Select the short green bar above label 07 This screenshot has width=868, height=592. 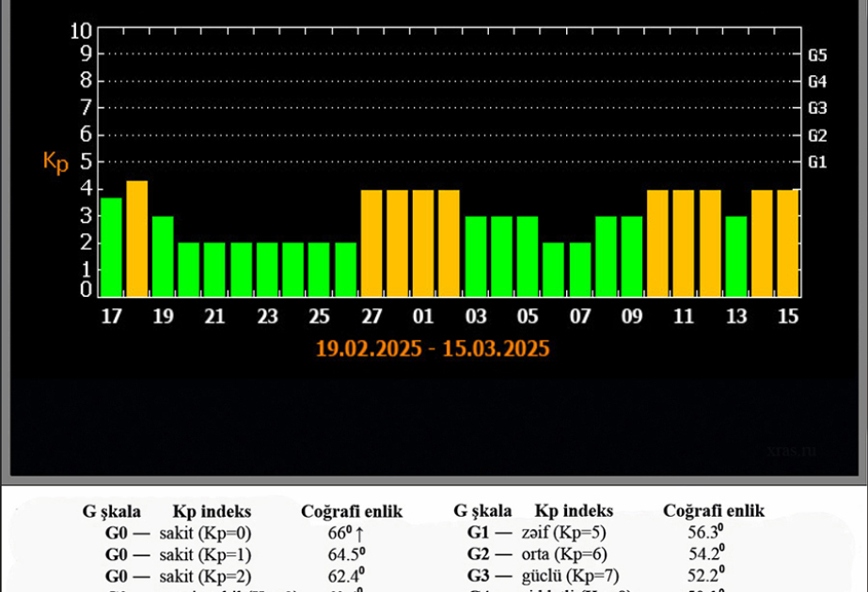[x=580, y=270]
